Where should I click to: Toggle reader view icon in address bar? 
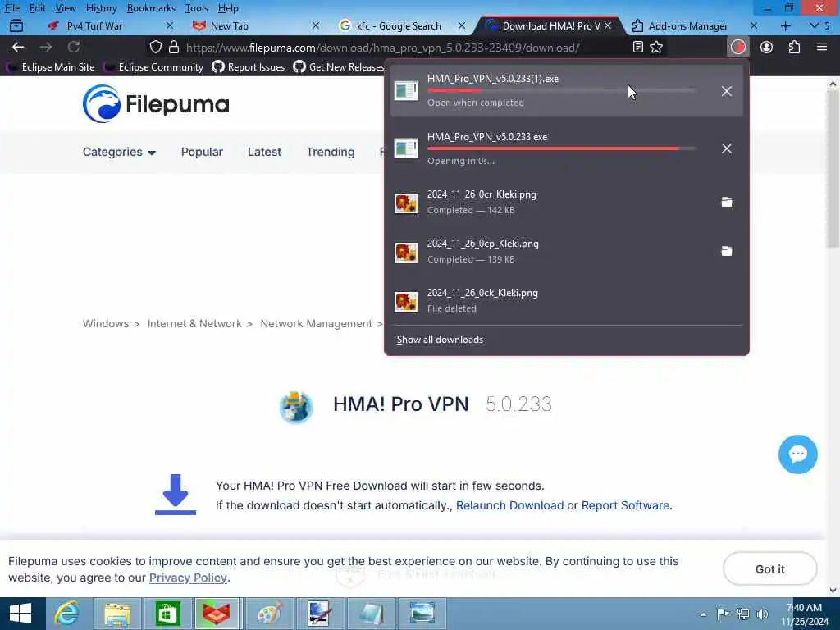pos(637,47)
